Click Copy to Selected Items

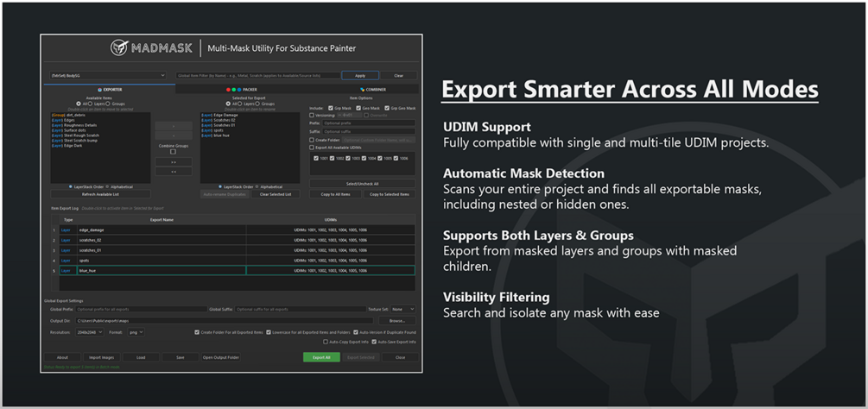(390, 194)
